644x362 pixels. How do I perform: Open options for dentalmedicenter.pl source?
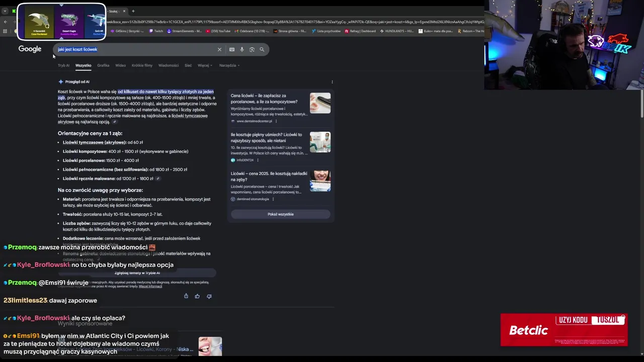coord(276,121)
